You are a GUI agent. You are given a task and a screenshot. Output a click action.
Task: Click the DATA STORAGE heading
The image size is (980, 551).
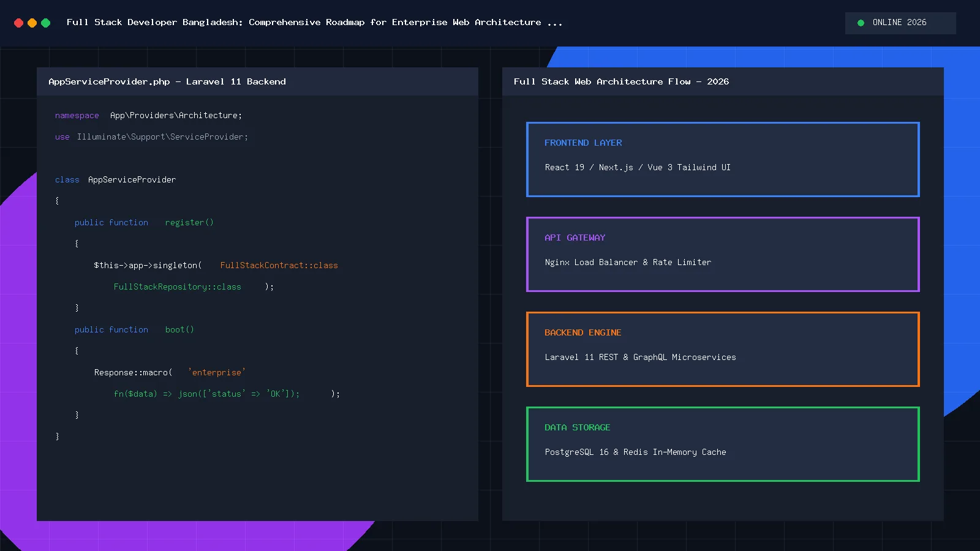[x=577, y=427]
